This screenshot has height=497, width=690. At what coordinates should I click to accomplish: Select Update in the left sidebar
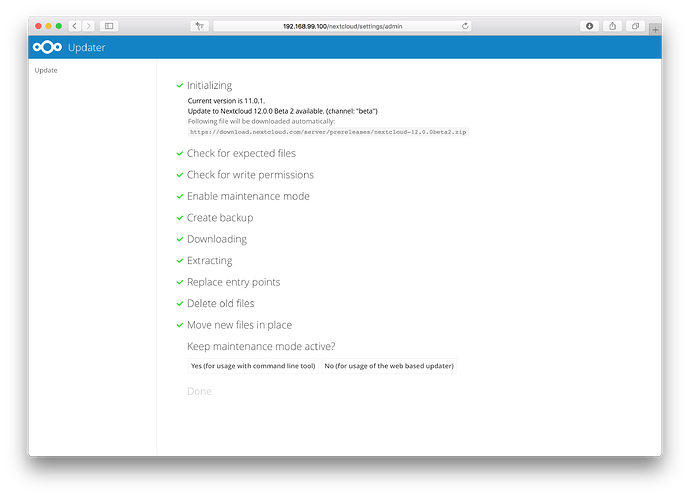pyautogui.click(x=46, y=70)
